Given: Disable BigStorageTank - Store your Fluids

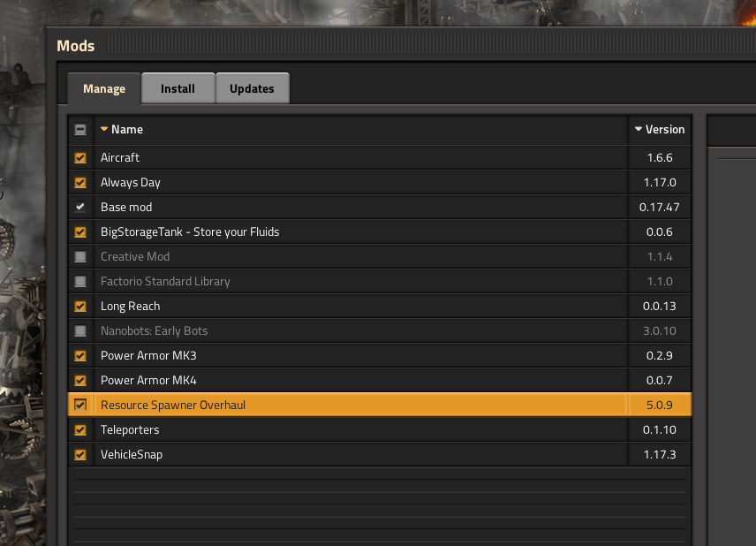Looking at the screenshot, I should coord(80,231).
